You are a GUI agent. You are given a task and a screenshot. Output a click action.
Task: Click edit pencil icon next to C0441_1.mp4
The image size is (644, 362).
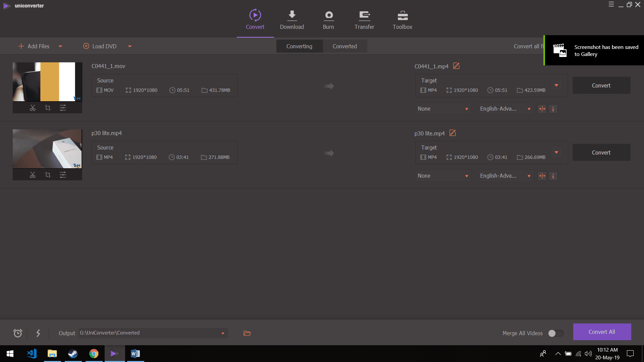click(456, 66)
